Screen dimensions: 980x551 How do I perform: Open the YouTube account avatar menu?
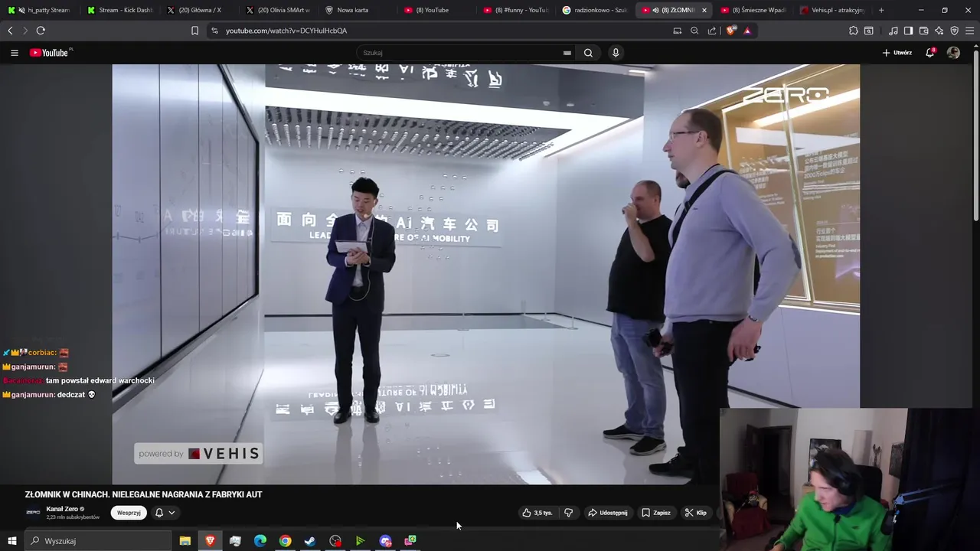953,53
